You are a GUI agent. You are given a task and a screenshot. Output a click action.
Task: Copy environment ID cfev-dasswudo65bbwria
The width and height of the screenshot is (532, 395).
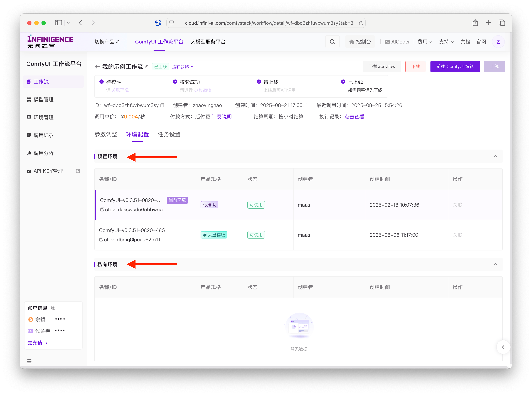pyautogui.click(x=102, y=209)
